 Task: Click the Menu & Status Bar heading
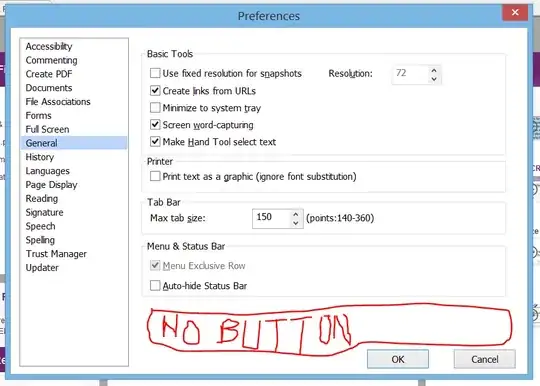186,246
